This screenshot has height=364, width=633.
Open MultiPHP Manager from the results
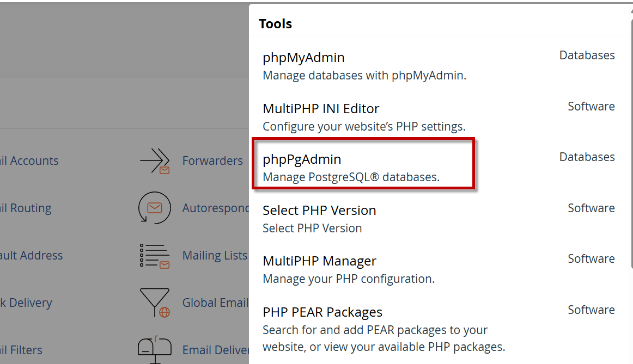tap(319, 261)
